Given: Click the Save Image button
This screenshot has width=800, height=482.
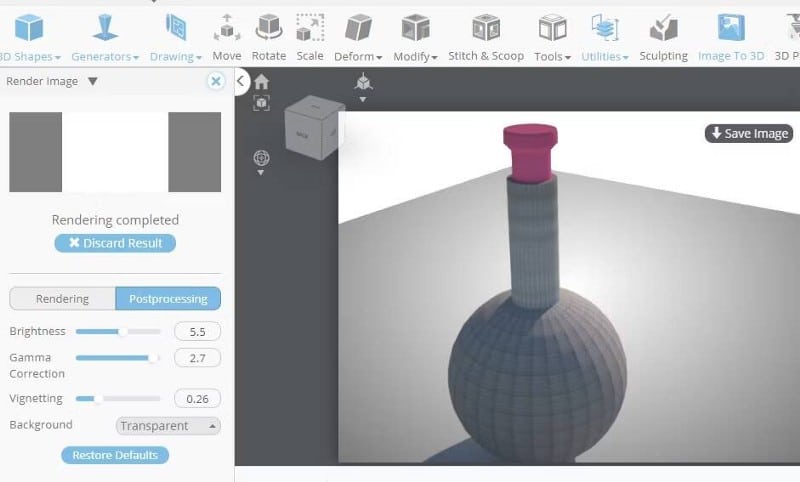Looking at the screenshot, I should (x=749, y=134).
